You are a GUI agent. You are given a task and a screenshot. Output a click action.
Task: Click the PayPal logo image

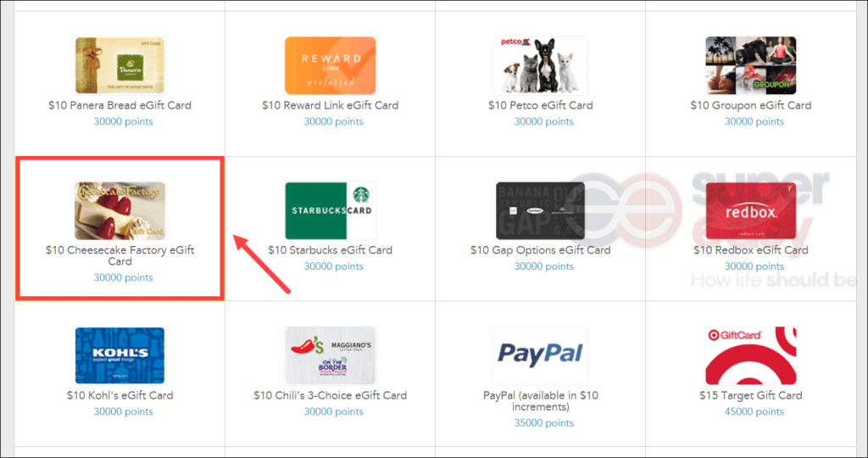[x=540, y=355]
